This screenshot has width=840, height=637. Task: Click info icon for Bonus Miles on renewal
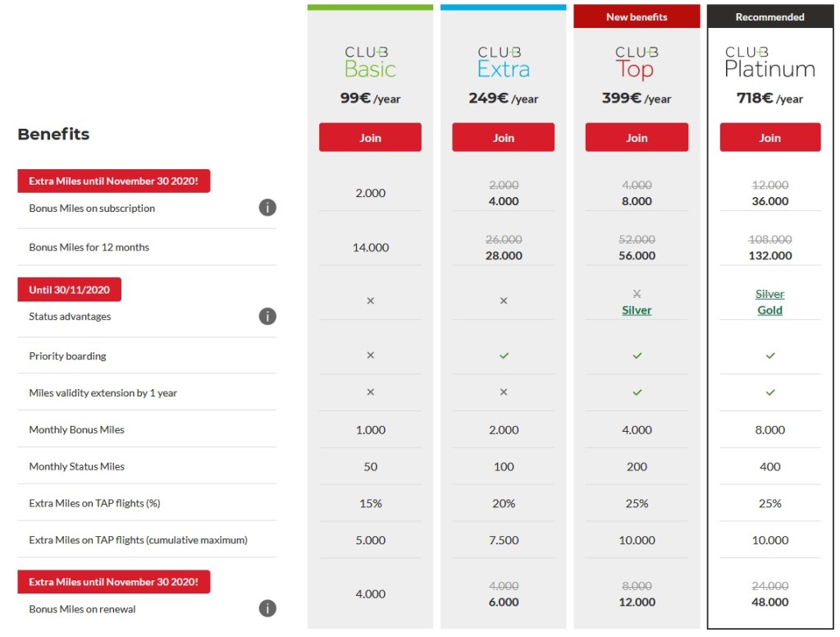267,608
